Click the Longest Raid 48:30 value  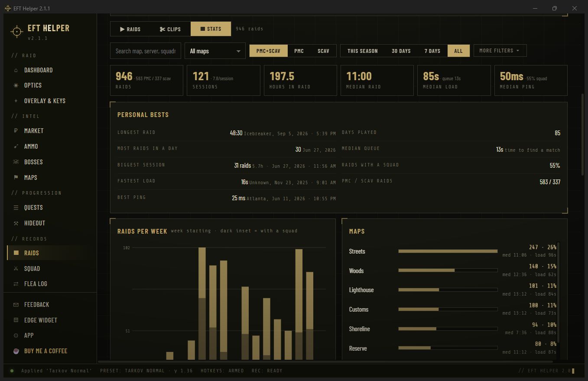(236, 133)
